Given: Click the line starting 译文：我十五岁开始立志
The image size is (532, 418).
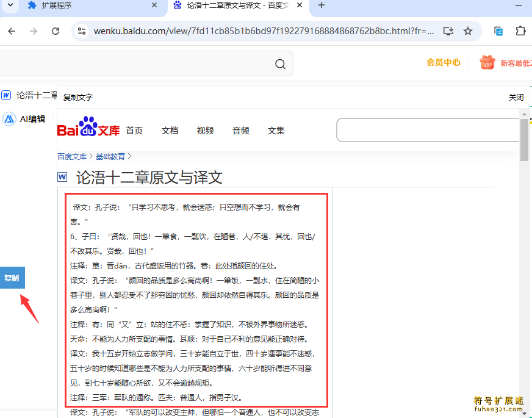Looking at the screenshot, I should coord(193,353).
